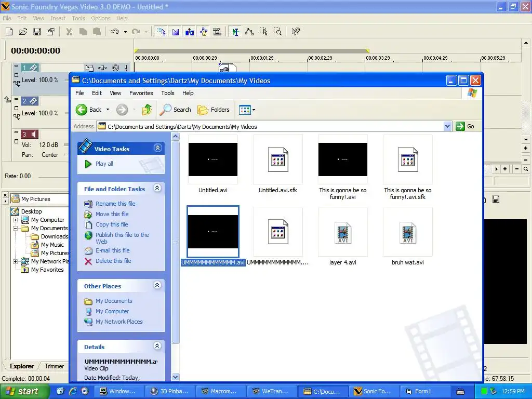This screenshot has height=399, width=532.
Task: Toggle Lock Envelopes to Events button
Action: [x=204, y=32]
